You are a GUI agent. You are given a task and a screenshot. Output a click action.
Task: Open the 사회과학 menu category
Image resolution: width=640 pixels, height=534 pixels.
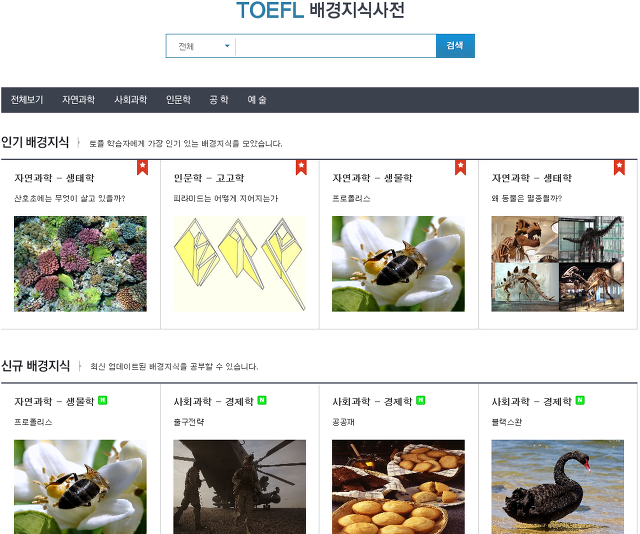tap(131, 100)
